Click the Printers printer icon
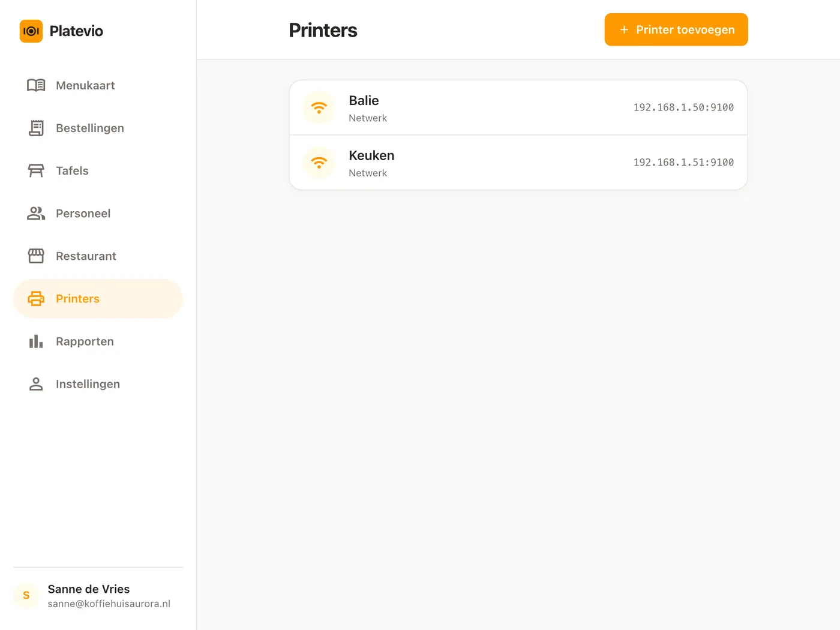The image size is (840, 630). coord(36,298)
